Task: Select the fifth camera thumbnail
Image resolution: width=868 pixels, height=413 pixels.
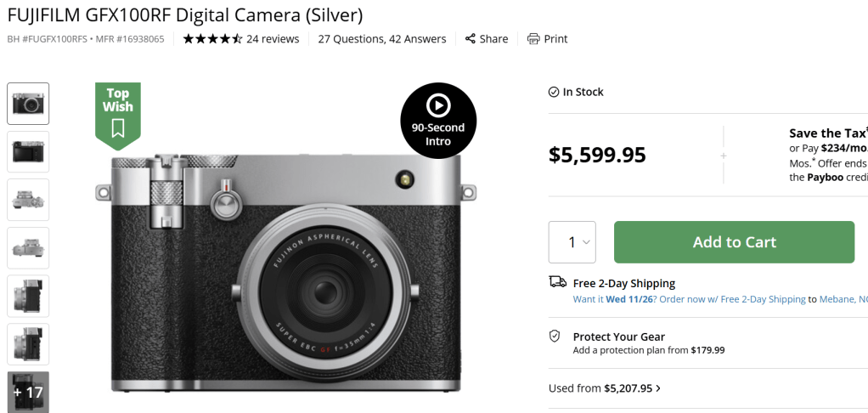Action: pyautogui.click(x=28, y=296)
